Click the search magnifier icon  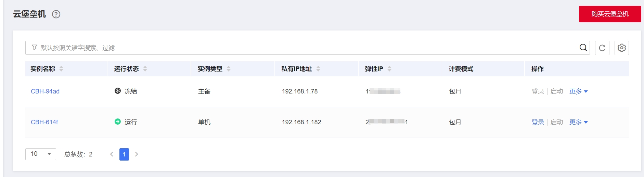pyautogui.click(x=583, y=48)
